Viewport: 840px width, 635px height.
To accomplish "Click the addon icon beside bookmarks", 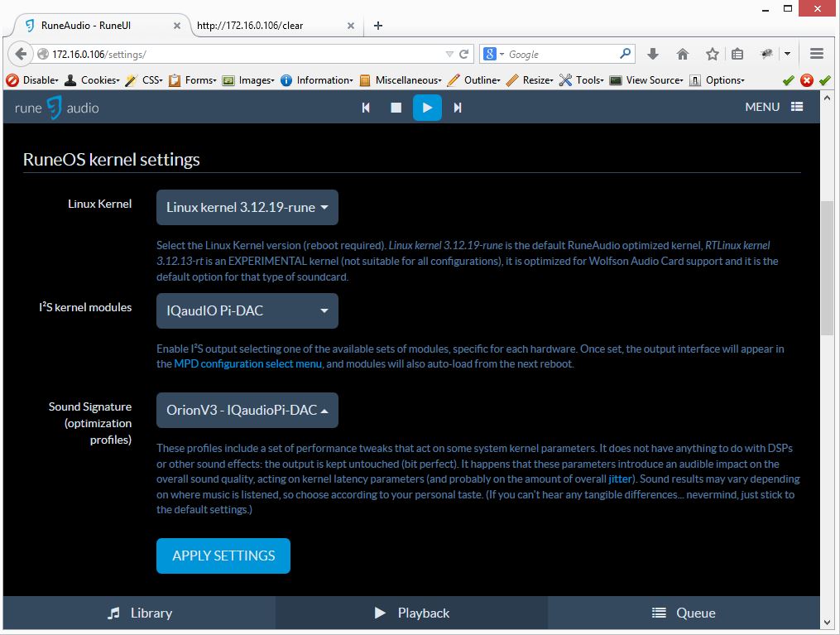I will point(766,54).
